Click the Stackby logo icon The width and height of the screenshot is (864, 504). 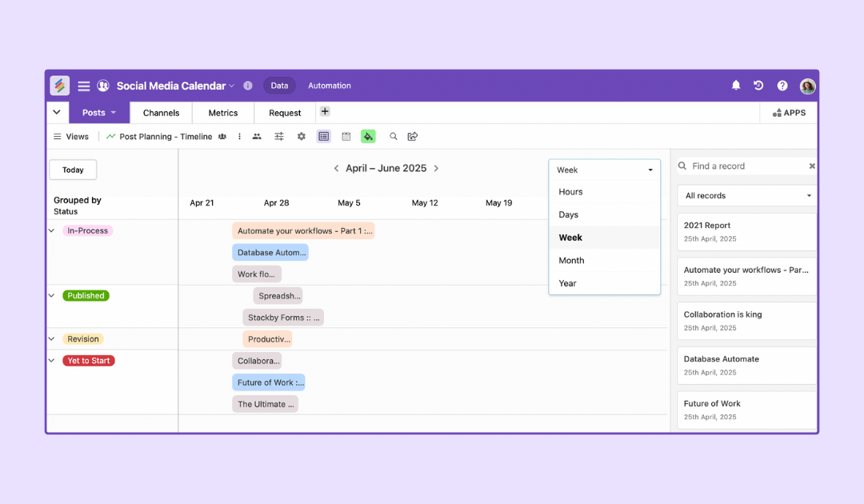[59, 86]
